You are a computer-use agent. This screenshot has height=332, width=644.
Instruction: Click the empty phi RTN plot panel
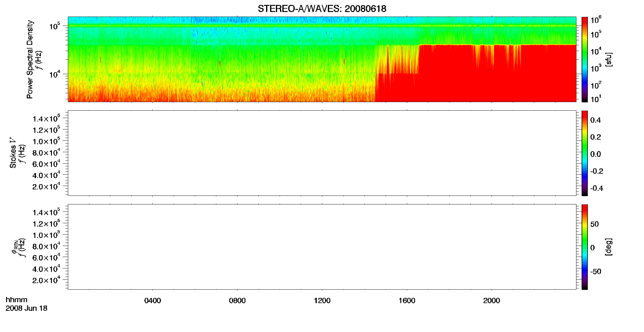point(322,247)
